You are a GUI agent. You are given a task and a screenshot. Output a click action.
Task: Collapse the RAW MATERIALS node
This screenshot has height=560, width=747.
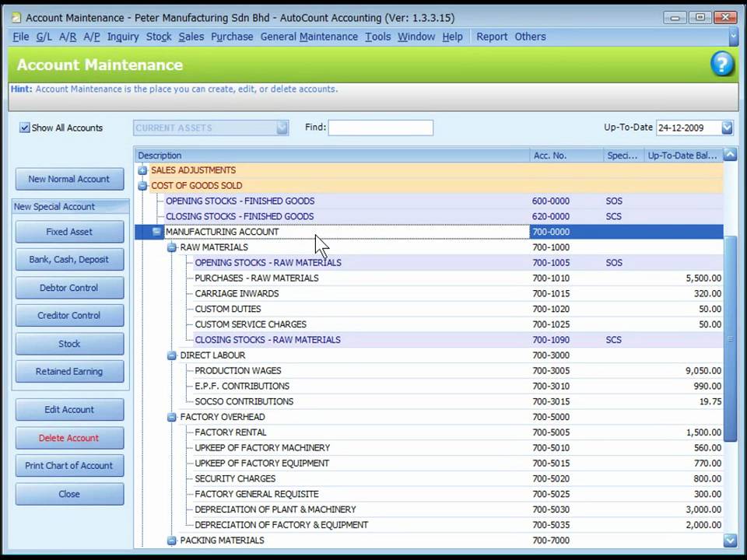click(x=171, y=247)
